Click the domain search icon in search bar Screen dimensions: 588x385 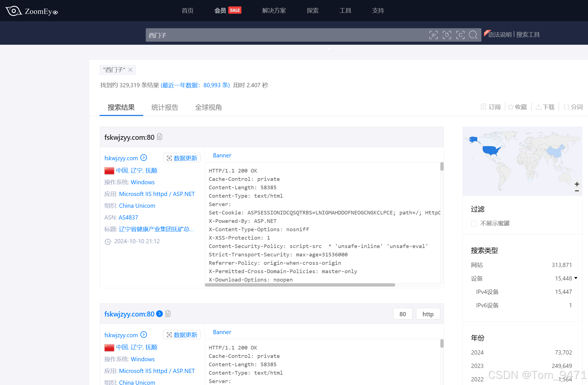(x=447, y=35)
